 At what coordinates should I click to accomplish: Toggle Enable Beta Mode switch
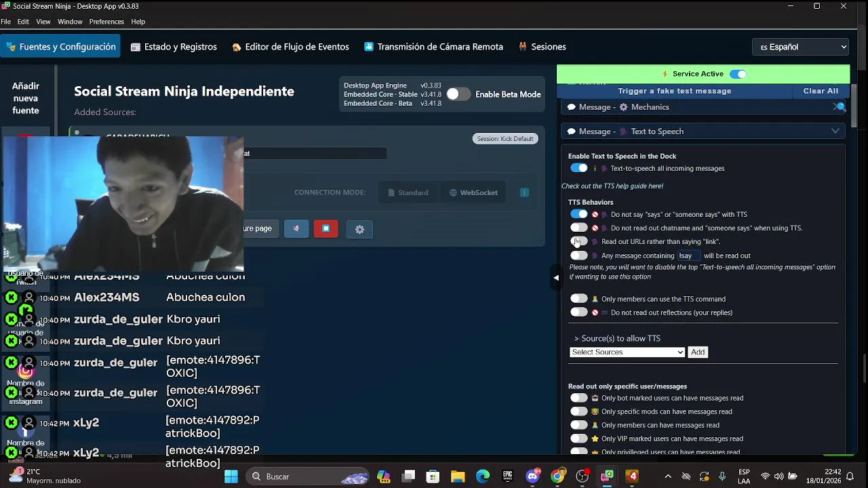[x=458, y=94]
